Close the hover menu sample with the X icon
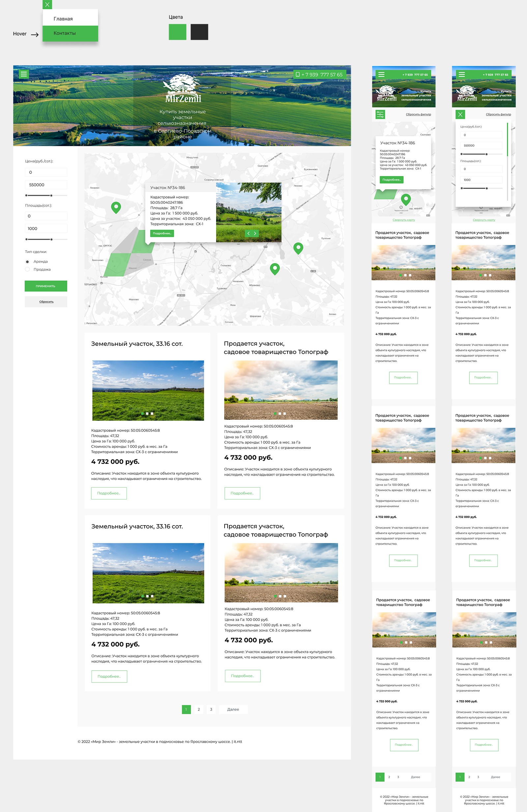The height and width of the screenshot is (812, 527). [x=47, y=4]
